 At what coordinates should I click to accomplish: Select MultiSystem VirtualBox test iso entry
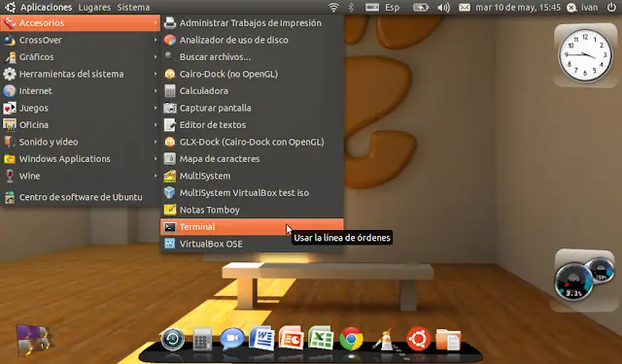pyautogui.click(x=252, y=193)
